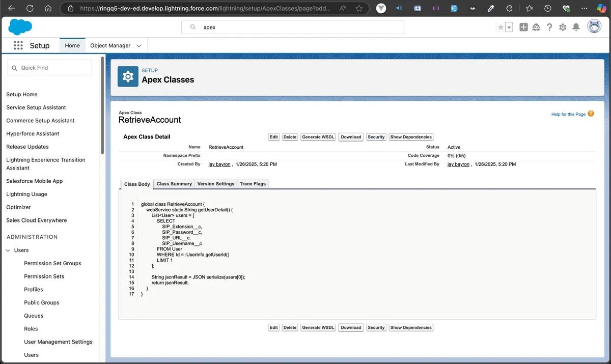The width and height of the screenshot is (611, 364).
Task: Open Public Groups in the sidebar
Action: coord(42,302)
